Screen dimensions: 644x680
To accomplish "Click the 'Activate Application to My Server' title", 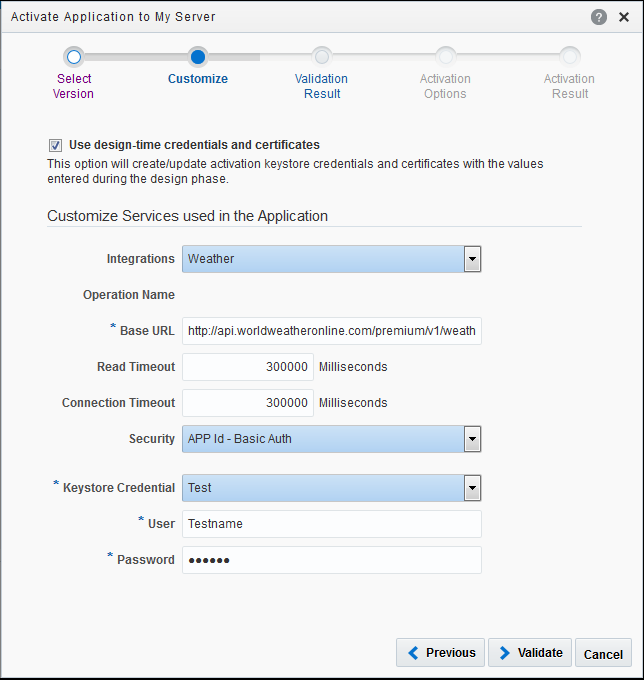I will [113, 17].
